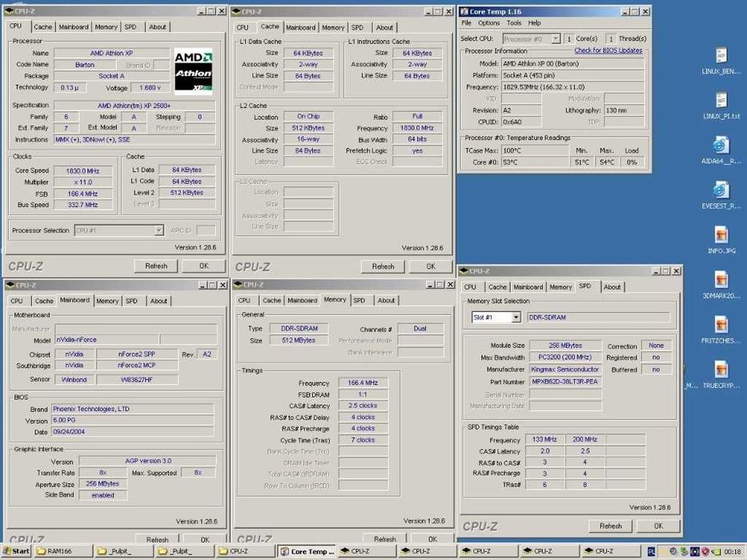
Task: Select the Mainboard tab in the L1/L2 Cache CPU-Z window
Action: 300,28
